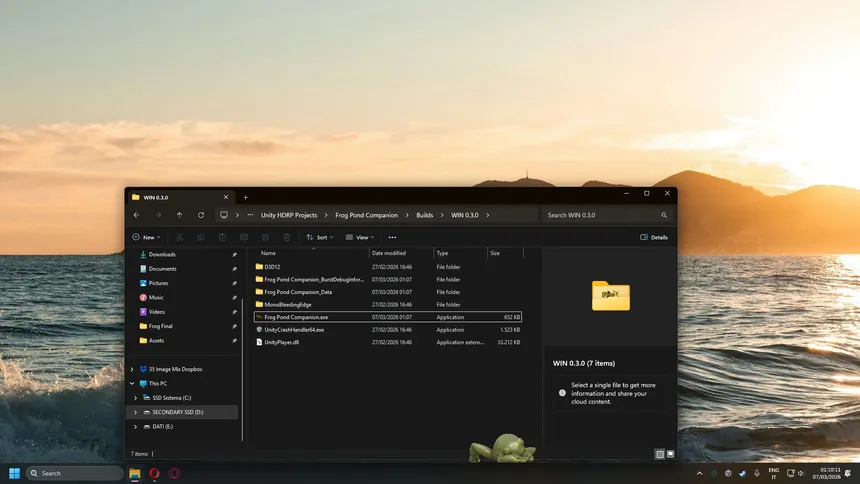The height and width of the screenshot is (484, 860).
Task: Open the Windows Start menu
Action: [x=14, y=473]
